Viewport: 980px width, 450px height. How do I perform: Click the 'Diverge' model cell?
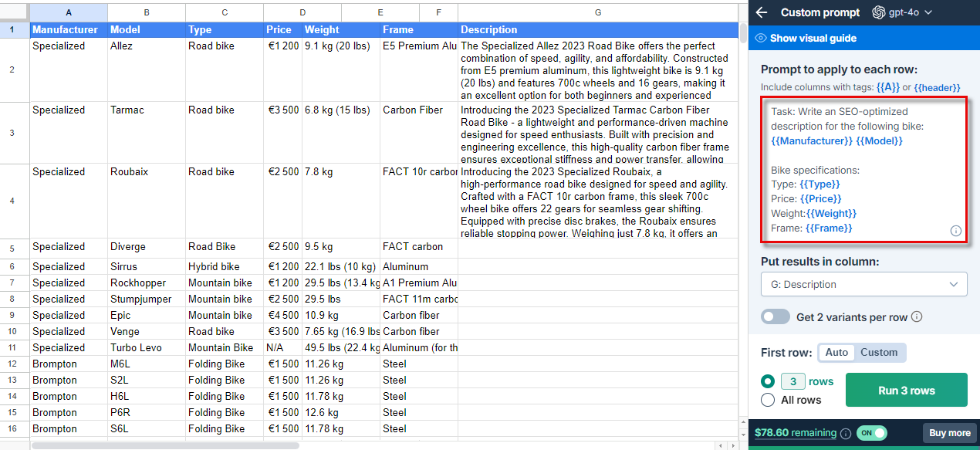click(x=147, y=248)
